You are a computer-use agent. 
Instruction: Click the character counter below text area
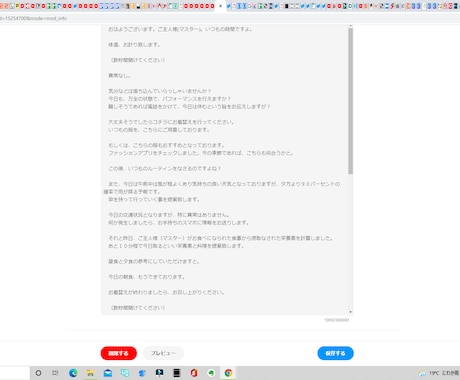pyautogui.click(x=337, y=320)
